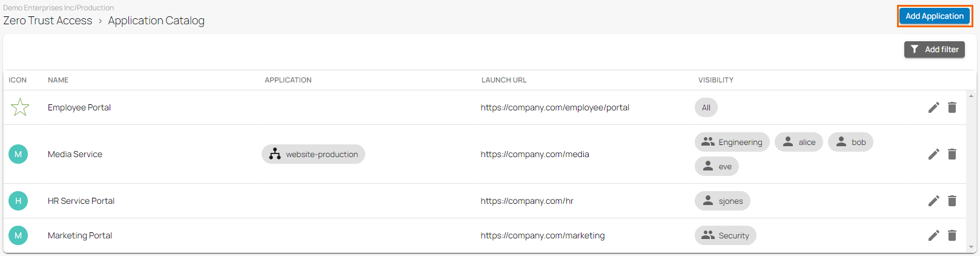Edit the Employee Portal entry
The height and width of the screenshot is (256, 980).
click(933, 107)
